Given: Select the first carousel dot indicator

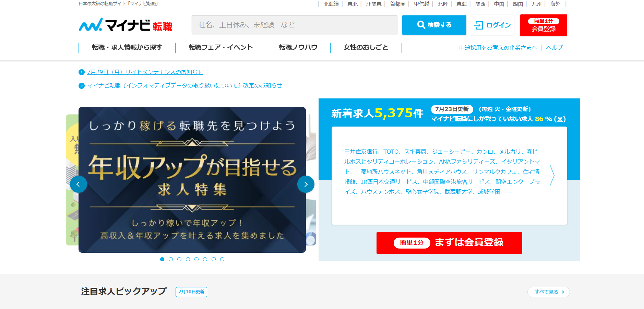Looking at the screenshot, I should [x=162, y=259].
